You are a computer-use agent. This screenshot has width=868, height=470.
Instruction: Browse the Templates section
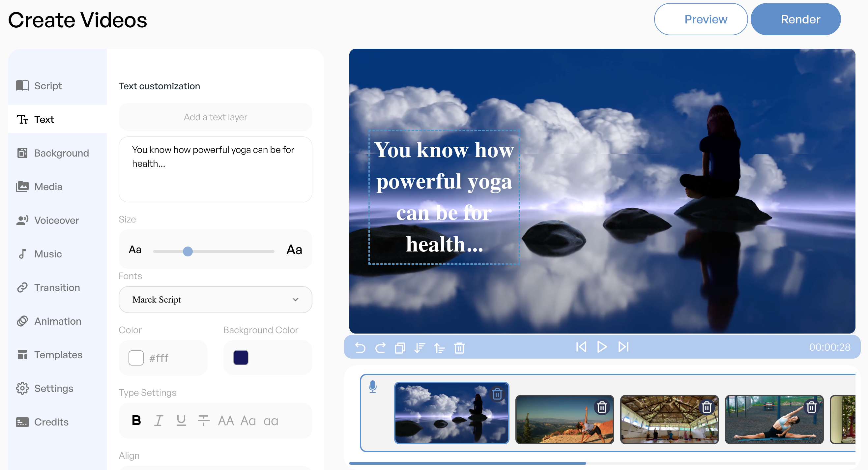point(49,355)
